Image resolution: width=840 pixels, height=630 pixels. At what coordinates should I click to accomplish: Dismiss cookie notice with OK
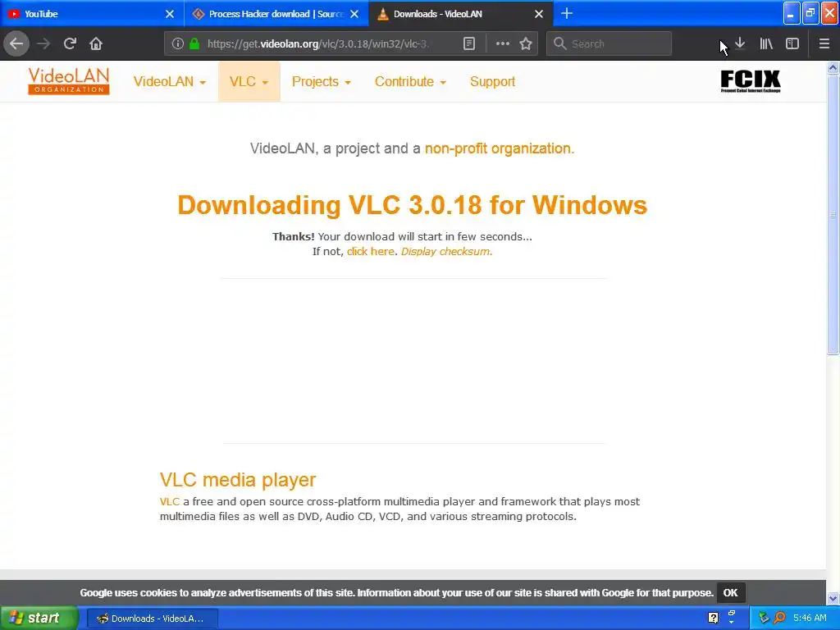(x=730, y=592)
